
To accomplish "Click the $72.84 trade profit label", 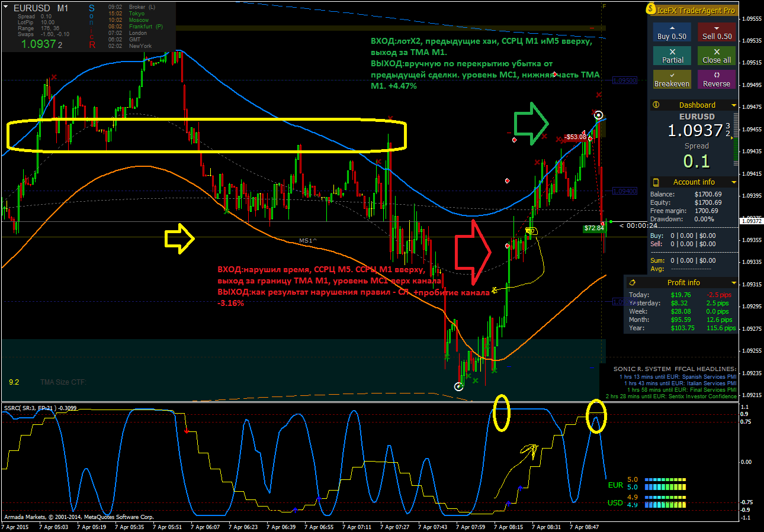I will coord(594,228).
